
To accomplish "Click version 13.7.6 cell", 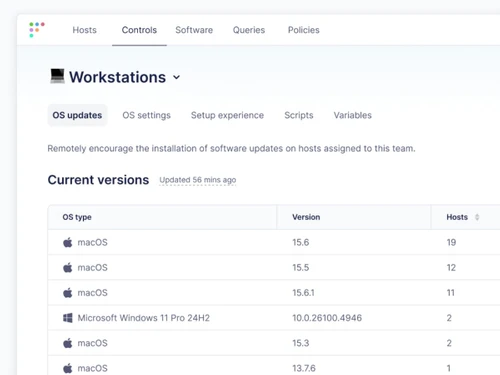I will click(304, 368).
